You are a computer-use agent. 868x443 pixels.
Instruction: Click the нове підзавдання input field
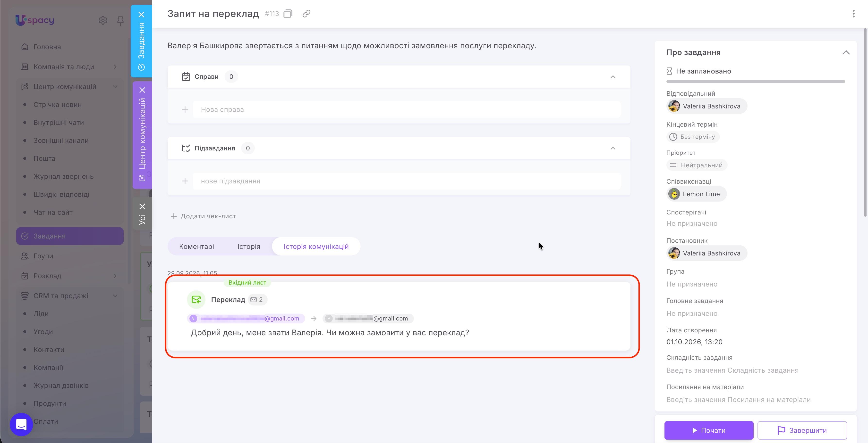407,181
